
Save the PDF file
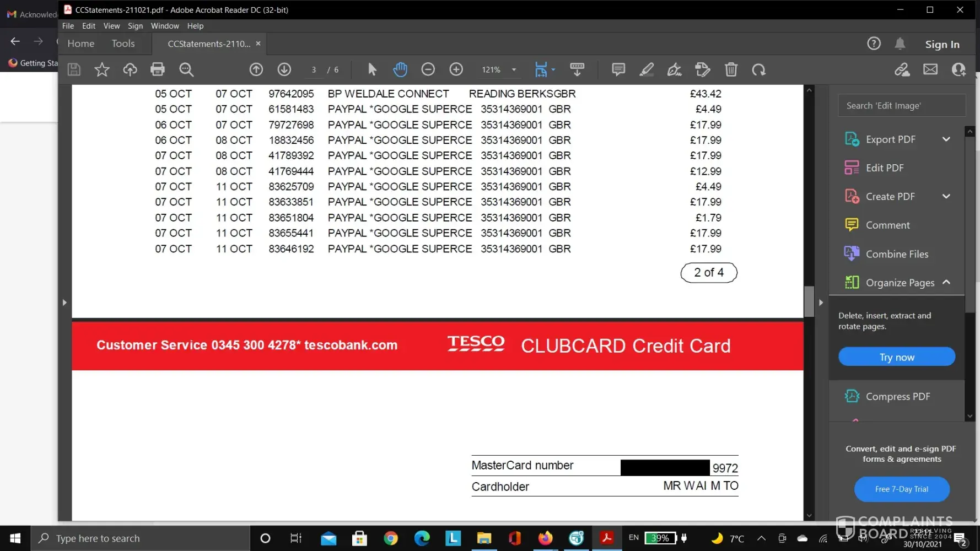click(74, 69)
